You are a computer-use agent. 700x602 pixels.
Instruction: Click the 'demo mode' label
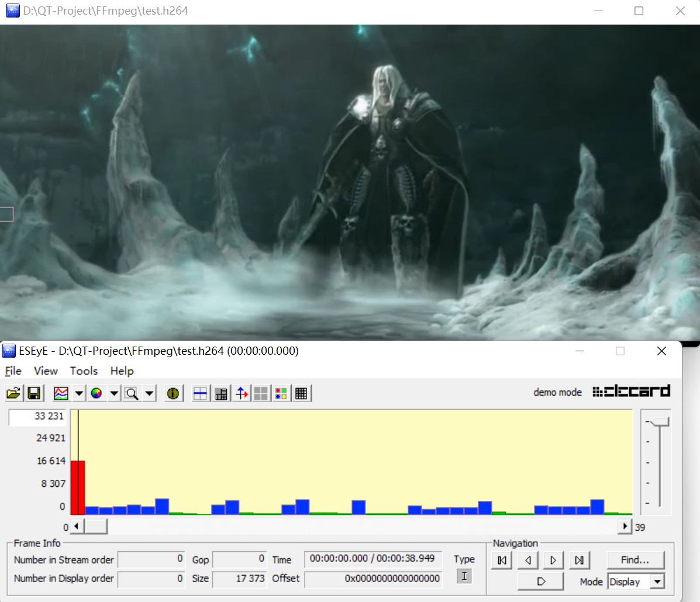coord(557,392)
